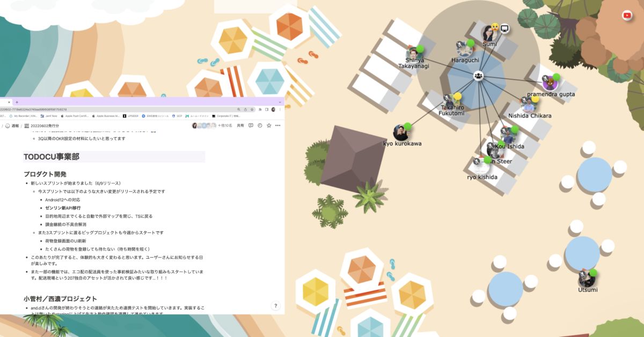
Task: Select Kou Ishida's avatar
Action: (x=508, y=134)
